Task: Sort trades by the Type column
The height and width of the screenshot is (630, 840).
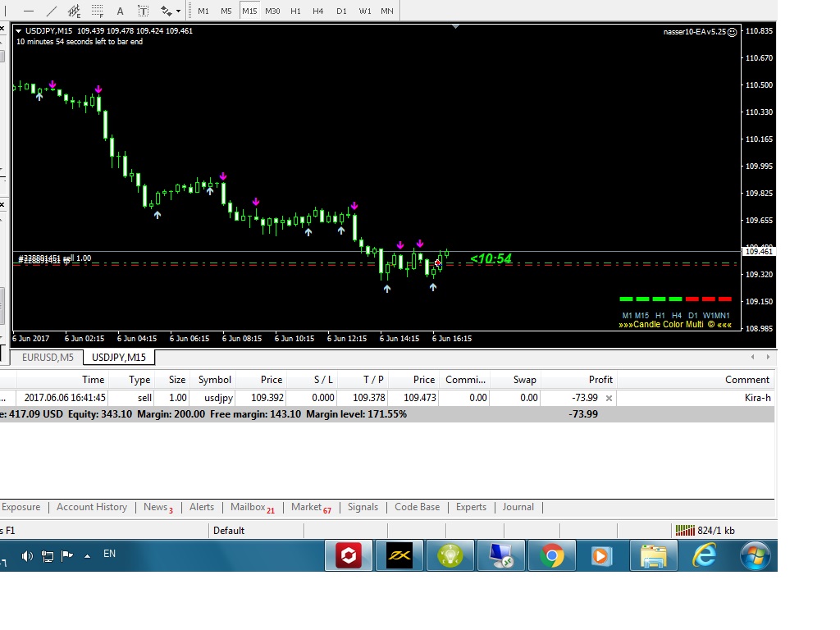Action: (132, 380)
